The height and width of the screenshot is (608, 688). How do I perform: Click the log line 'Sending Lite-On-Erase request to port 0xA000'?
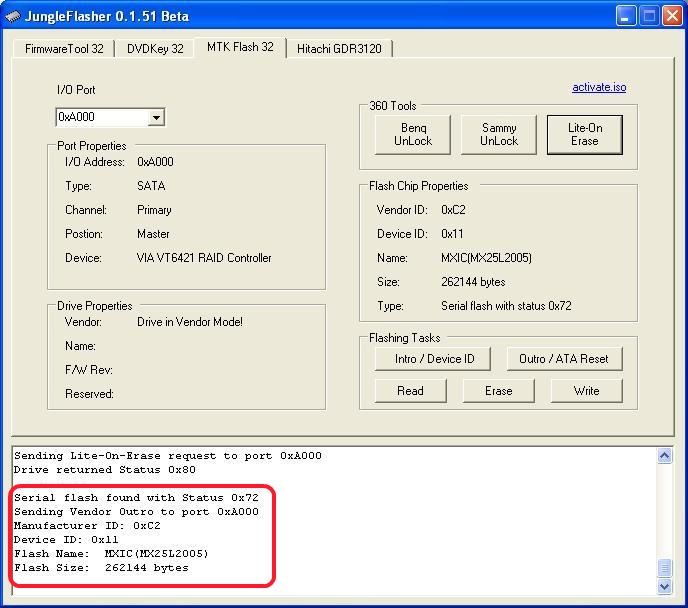coord(168,456)
